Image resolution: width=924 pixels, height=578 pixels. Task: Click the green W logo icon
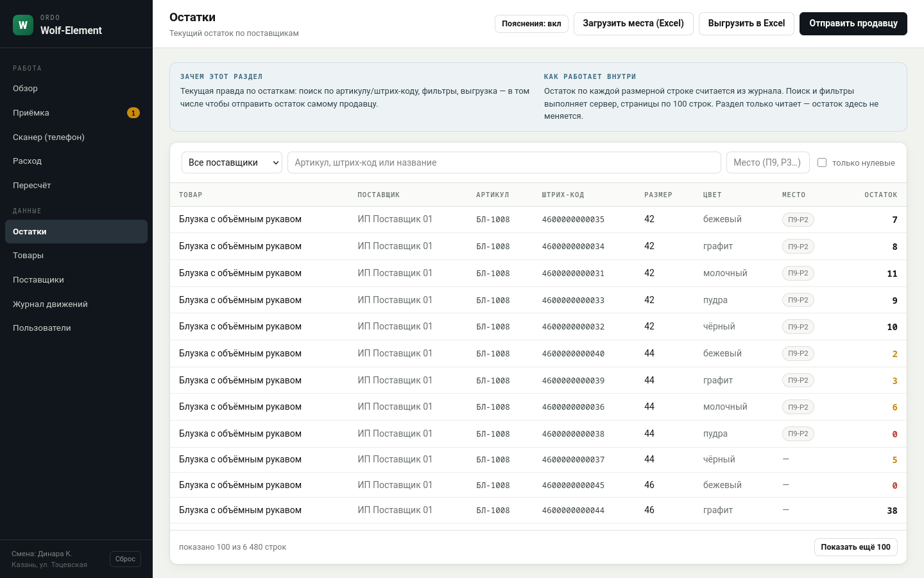click(x=23, y=25)
